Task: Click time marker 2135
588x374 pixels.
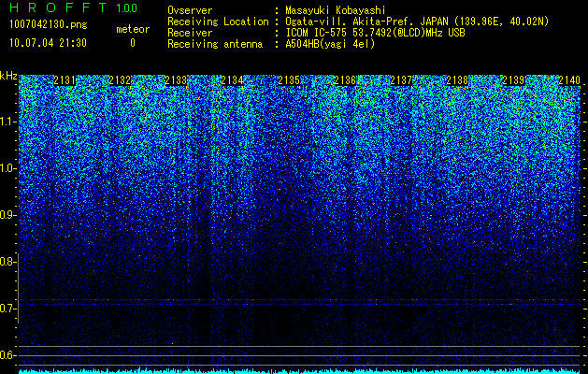Action: pyautogui.click(x=289, y=80)
